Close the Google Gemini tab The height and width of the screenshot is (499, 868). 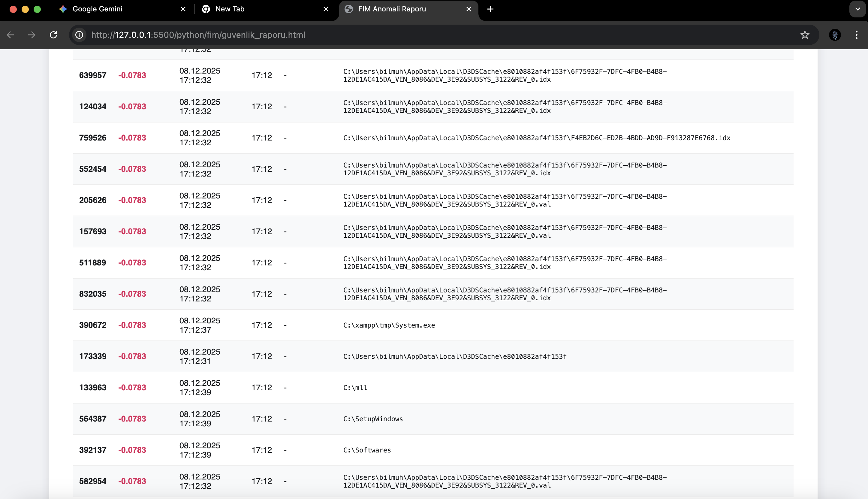click(183, 9)
